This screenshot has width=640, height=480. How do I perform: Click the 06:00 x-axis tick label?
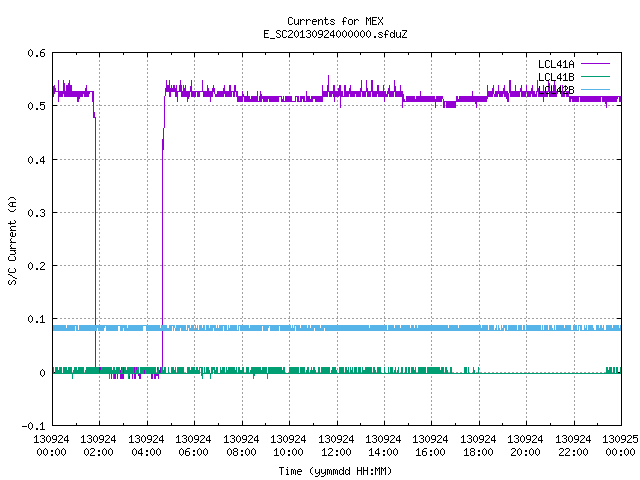coord(193,452)
